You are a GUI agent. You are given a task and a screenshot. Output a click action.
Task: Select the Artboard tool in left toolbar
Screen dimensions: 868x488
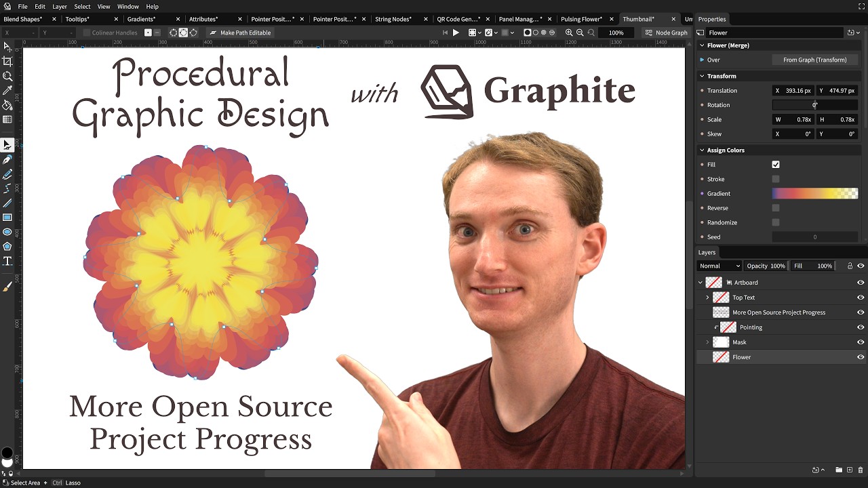pos(7,61)
